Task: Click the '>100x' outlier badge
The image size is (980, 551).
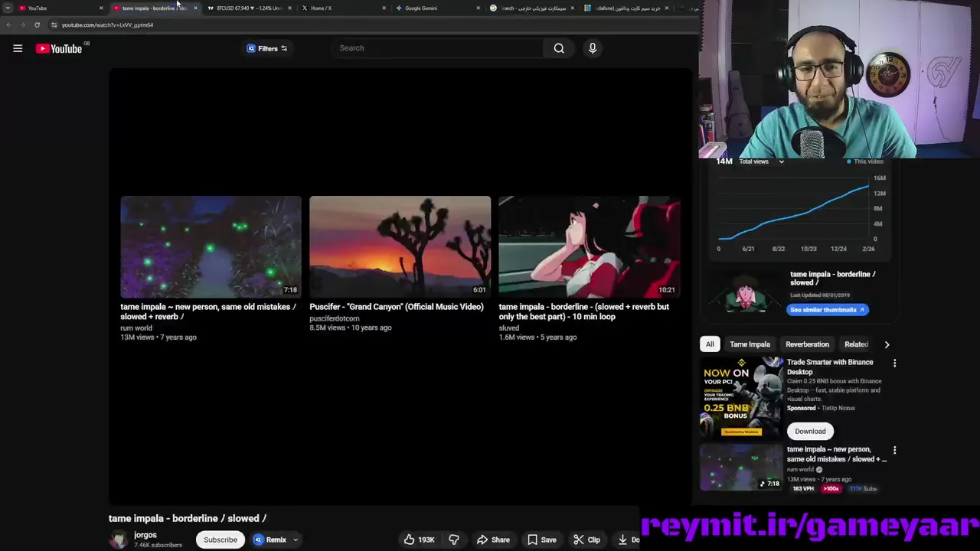Action: click(831, 488)
